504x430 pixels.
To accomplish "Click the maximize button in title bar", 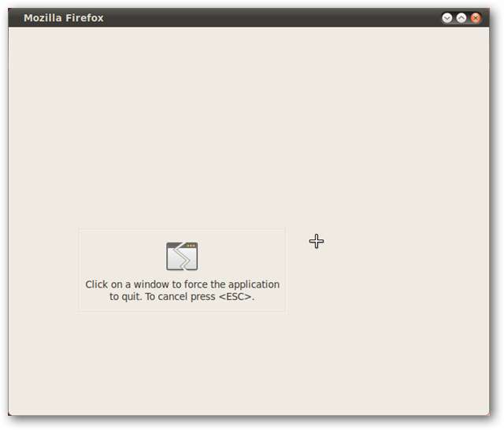I will pos(461,17).
